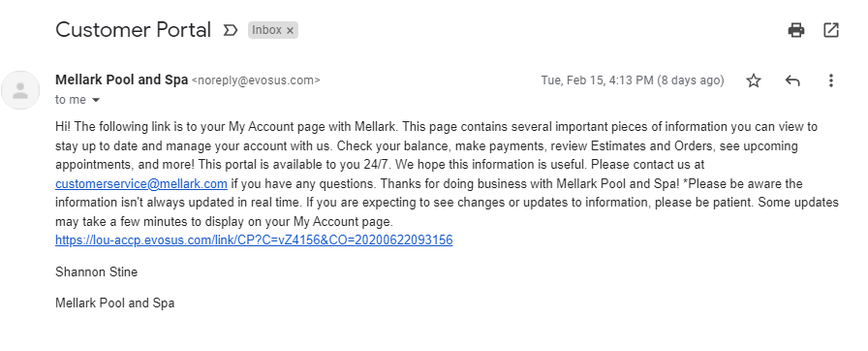
Task: Click the closing Mellark Pool and Spa line
Action: pos(114,303)
